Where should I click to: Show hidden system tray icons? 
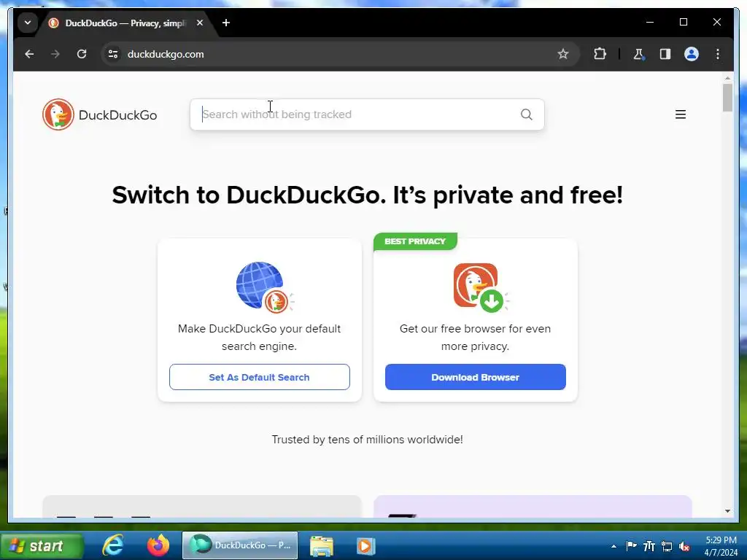tap(614, 546)
